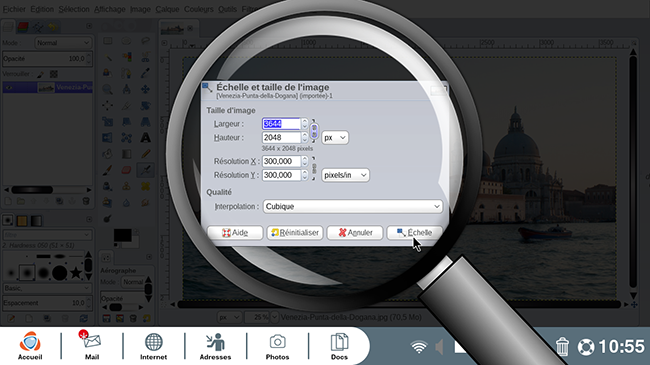Click the Hauteur input field
This screenshot has height=365, width=650.
coord(281,137)
